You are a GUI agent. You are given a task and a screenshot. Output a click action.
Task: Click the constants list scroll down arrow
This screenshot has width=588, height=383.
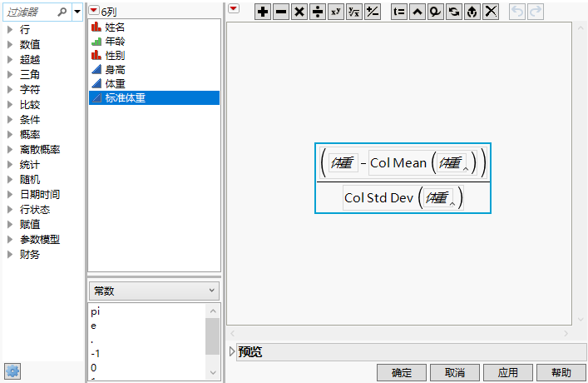(x=213, y=372)
